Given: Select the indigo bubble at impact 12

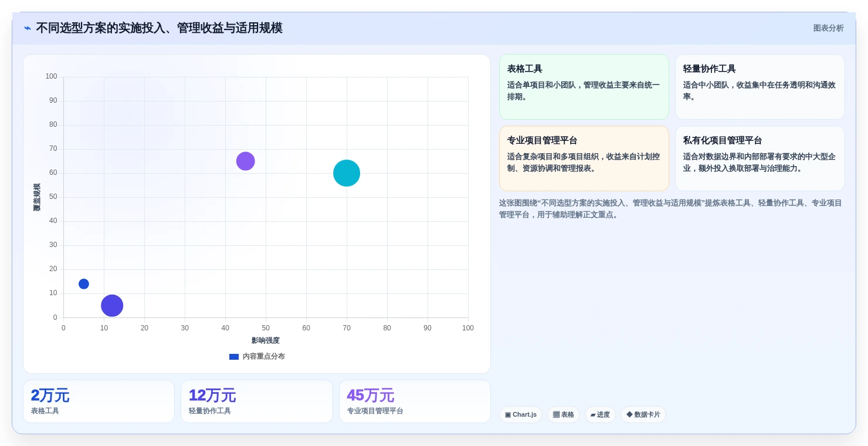Looking at the screenshot, I should click(x=112, y=306).
